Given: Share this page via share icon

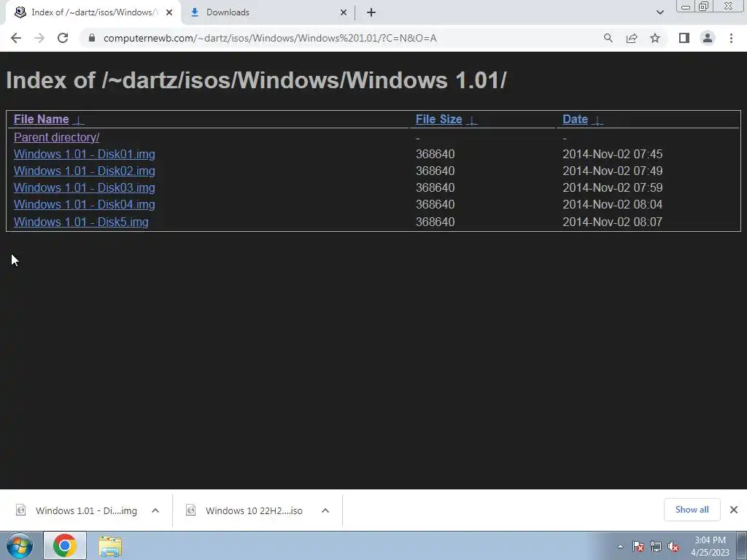Looking at the screenshot, I should (x=632, y=38).
